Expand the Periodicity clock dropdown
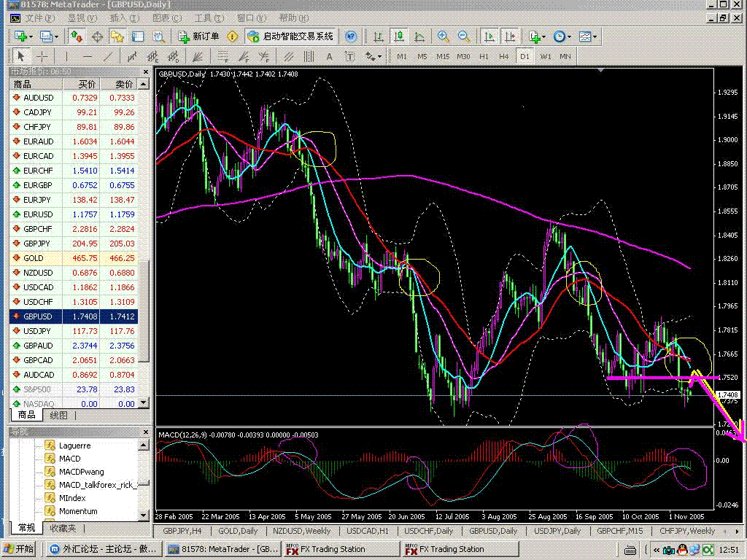Screen dimensions: 747x560 coord(562,36)
